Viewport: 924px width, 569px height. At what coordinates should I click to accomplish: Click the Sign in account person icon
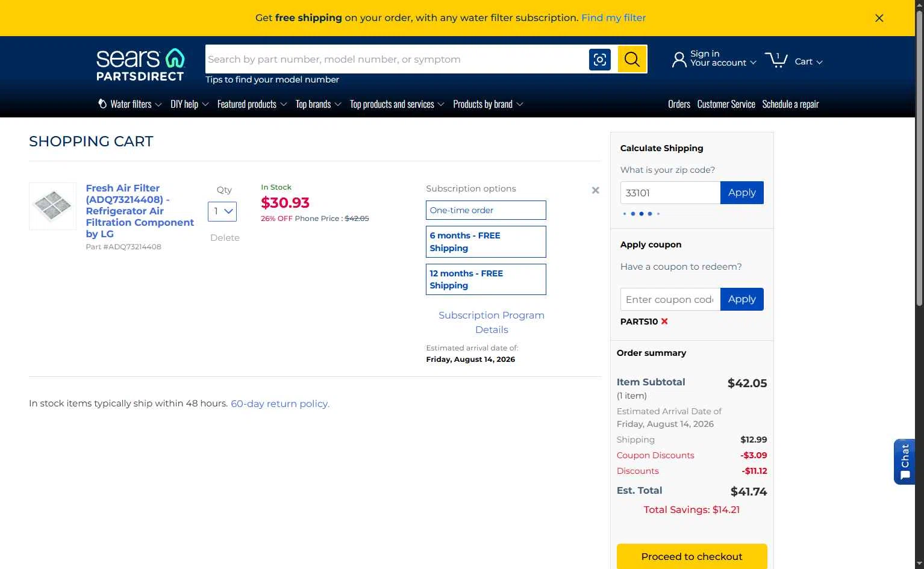(x=679, y=59)
